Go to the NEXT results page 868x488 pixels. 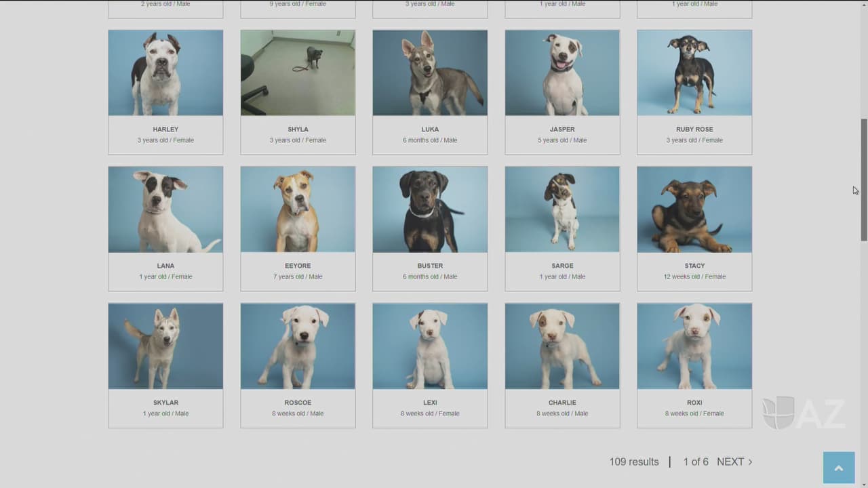(730, 462)
